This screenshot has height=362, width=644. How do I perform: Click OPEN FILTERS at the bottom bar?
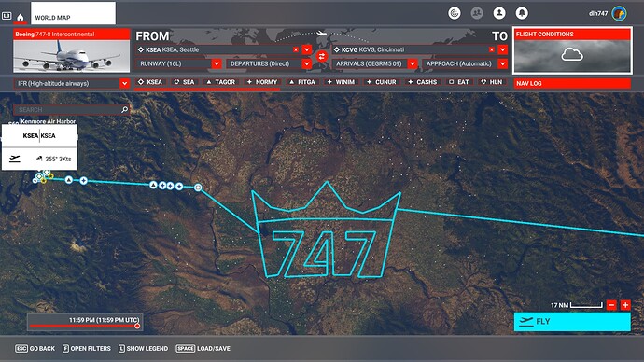(87, 348)
